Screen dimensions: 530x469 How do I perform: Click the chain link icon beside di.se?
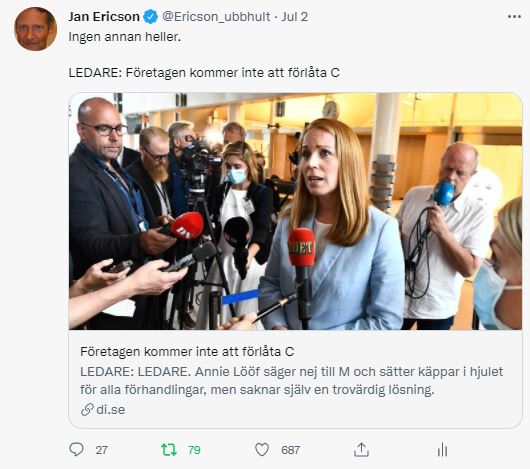click(87, 410)
